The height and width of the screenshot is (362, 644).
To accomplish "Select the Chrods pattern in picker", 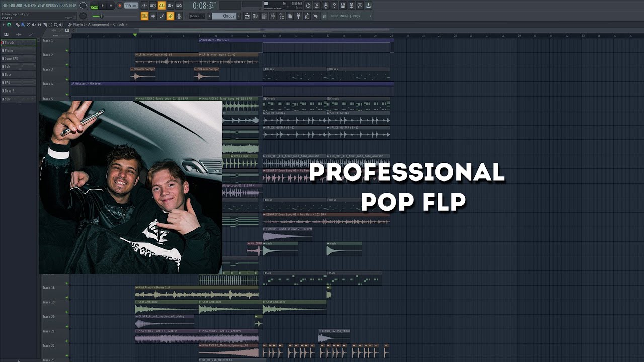I will point(18,43).
